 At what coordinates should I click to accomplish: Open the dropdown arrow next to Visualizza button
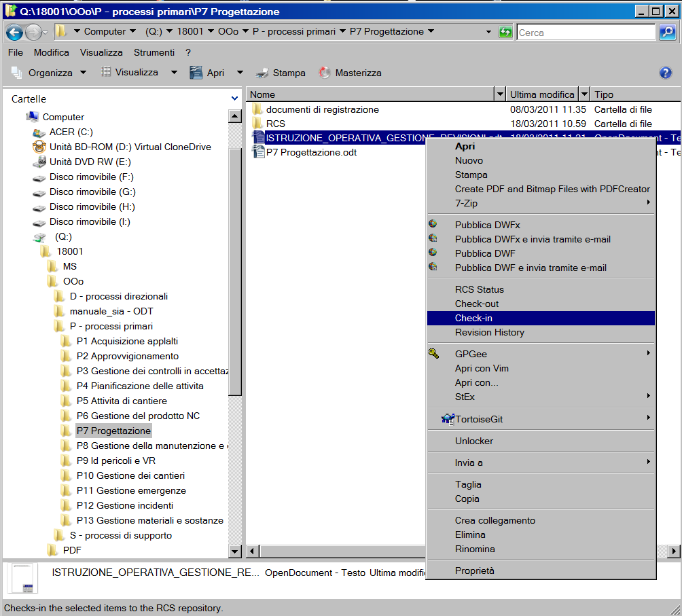coord(173,73)
